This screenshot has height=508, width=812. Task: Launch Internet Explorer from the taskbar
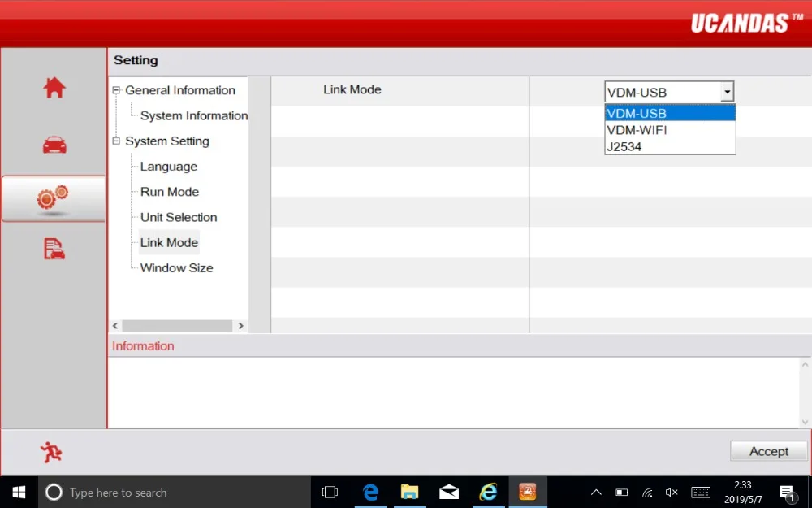click(x=488, y=492)
